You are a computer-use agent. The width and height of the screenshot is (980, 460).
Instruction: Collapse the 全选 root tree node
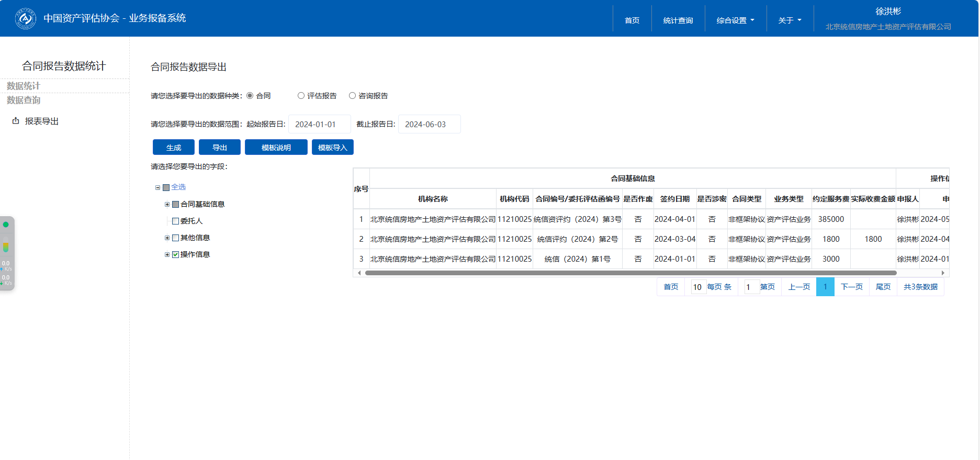[x=157, y=187]
